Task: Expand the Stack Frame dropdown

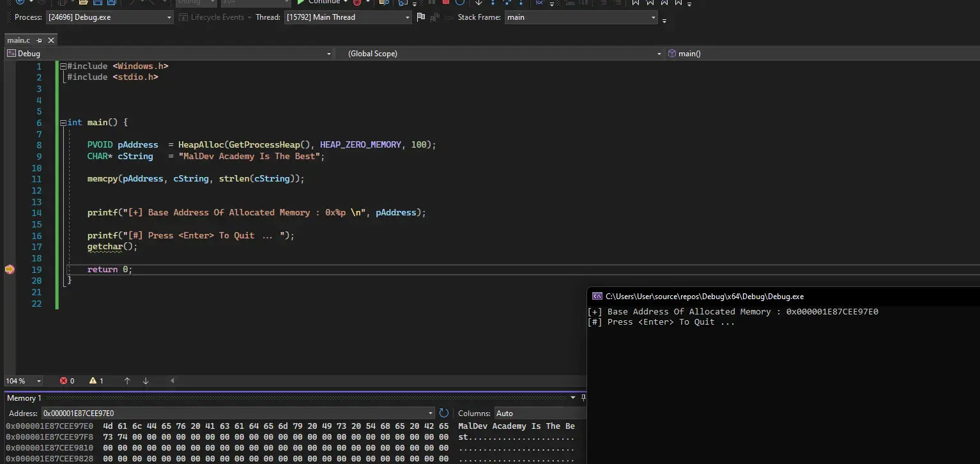Action: click(654, 17)
